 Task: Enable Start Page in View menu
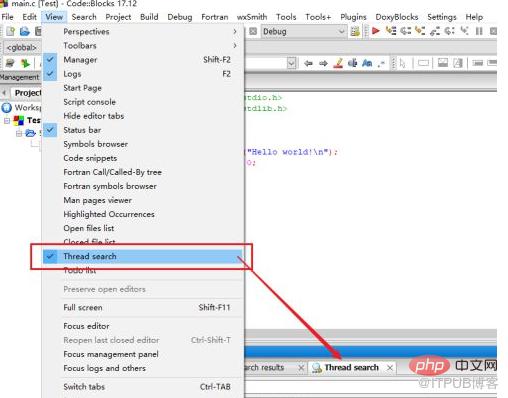tap(143, 88)
